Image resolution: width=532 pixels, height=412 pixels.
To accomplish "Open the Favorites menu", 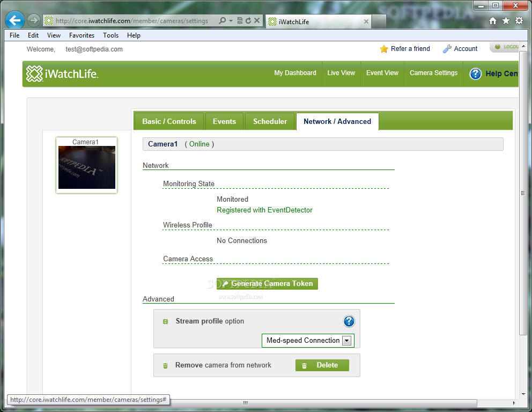I will [82, 35].
